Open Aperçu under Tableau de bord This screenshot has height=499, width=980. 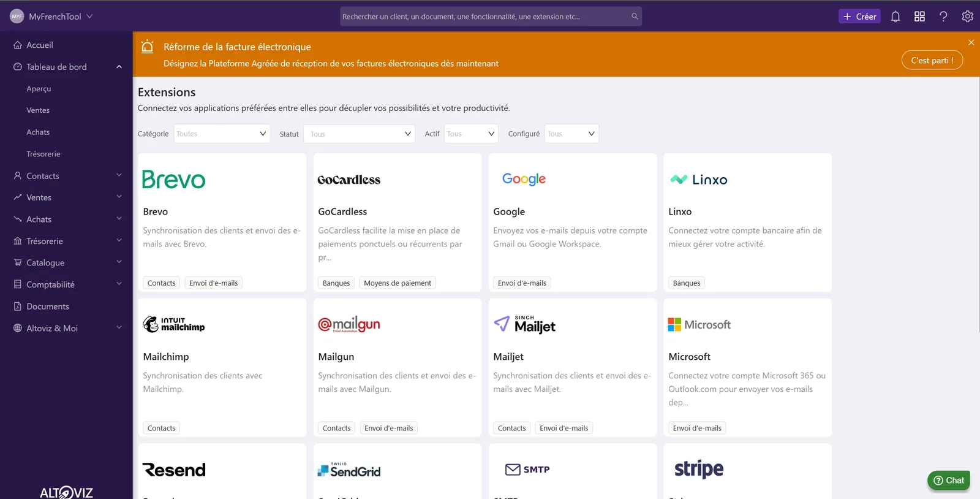point(39,89)
